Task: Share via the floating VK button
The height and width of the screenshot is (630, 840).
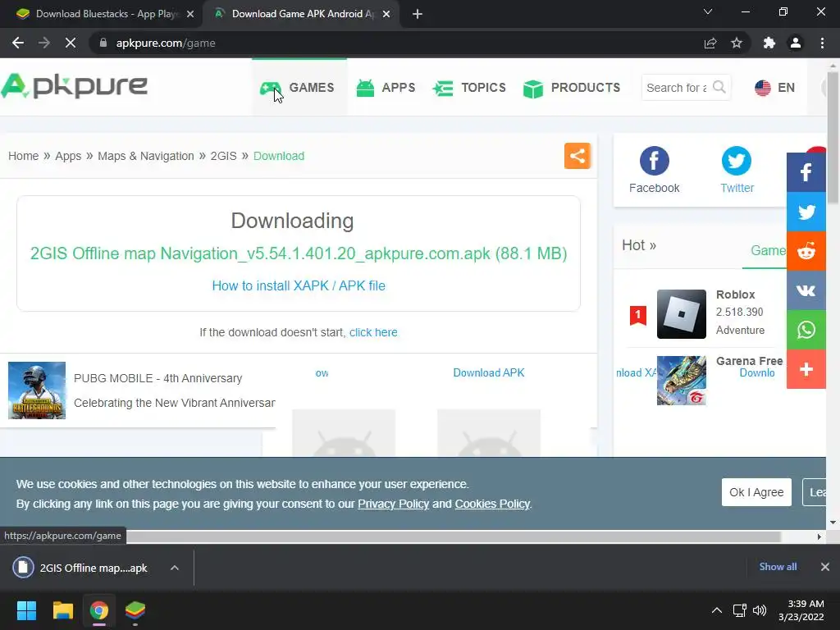Action: click(806, 290)
